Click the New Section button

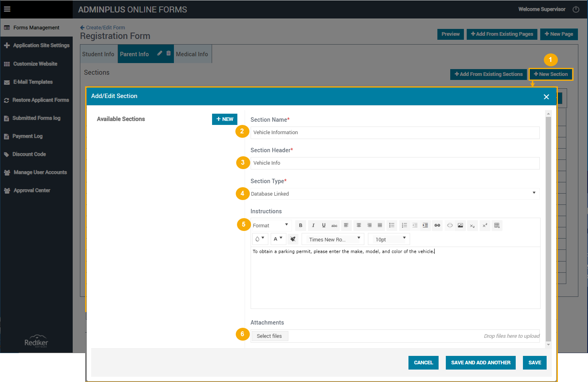(551, 74)
